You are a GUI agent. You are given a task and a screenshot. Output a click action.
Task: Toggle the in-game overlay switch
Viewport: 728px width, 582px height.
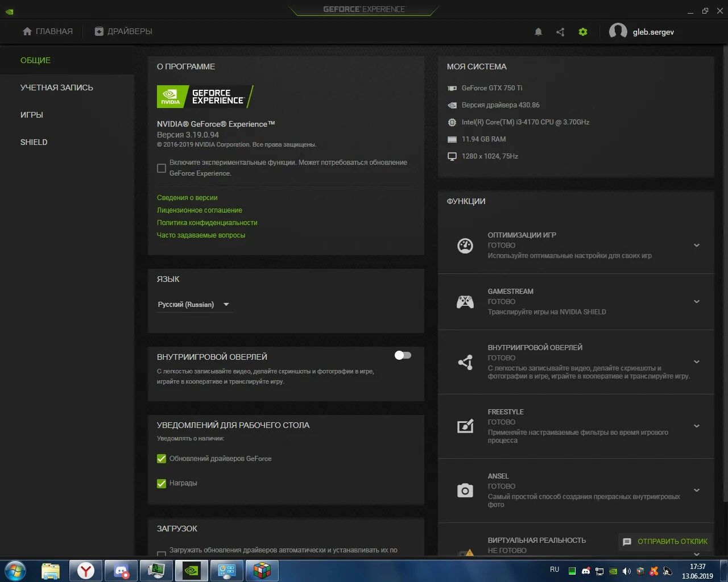pos(403,355)
